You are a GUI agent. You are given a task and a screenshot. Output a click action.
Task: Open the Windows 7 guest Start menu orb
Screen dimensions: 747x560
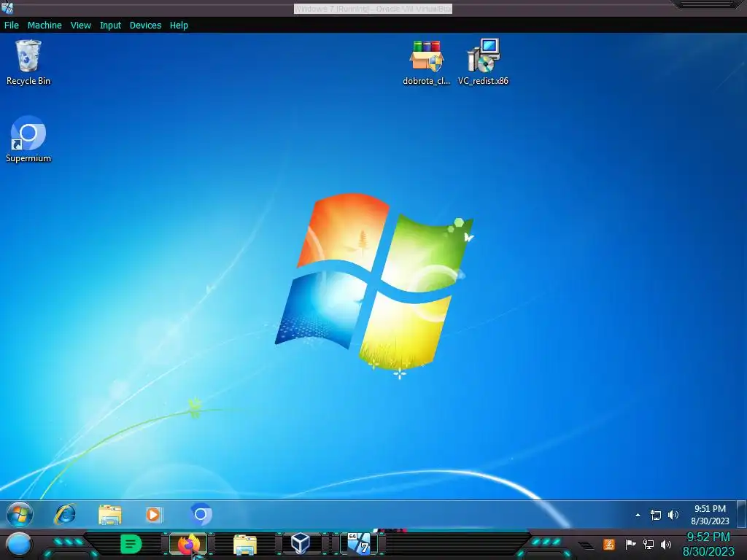20,514
